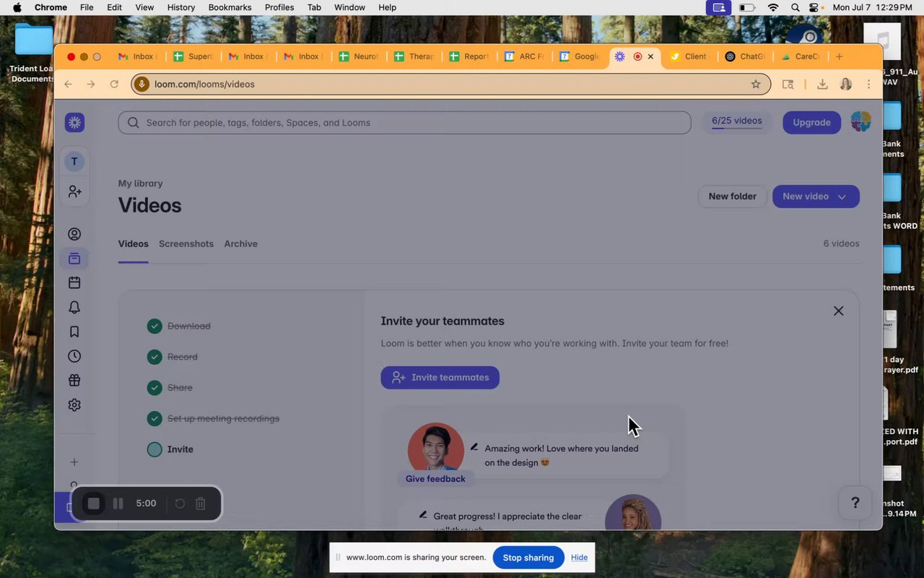Open the T workspace avatar
This screenshot has width=924, height=578.
(74, 161)
